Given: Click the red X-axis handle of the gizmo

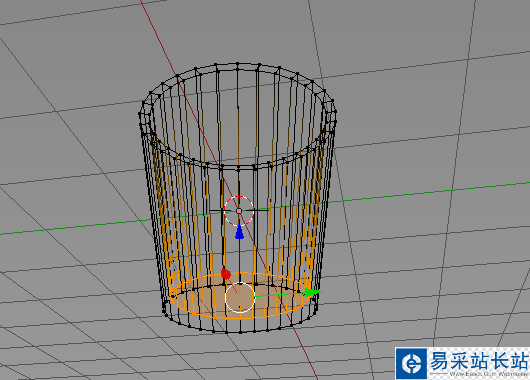Looking at the screenshot, I should (225, 274).
